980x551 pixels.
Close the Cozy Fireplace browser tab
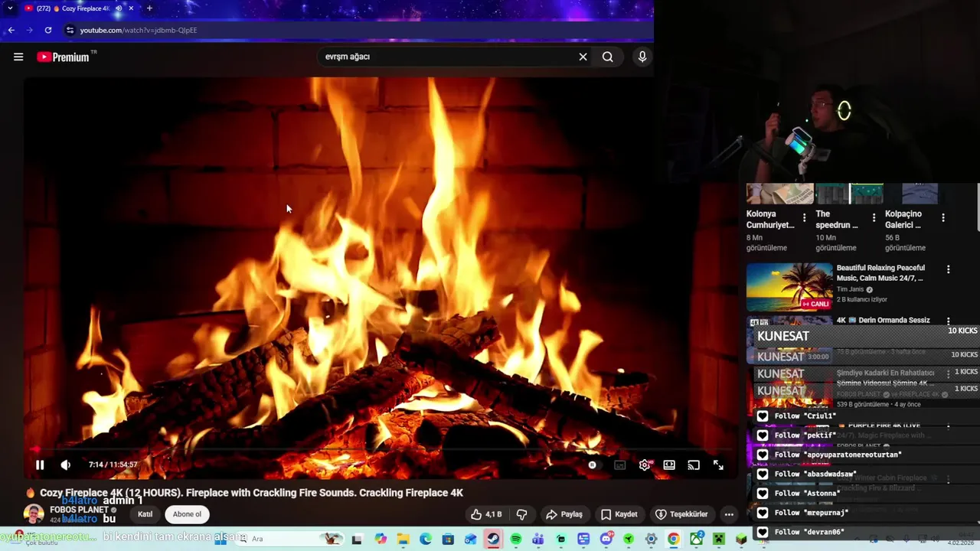click(131, 8)
